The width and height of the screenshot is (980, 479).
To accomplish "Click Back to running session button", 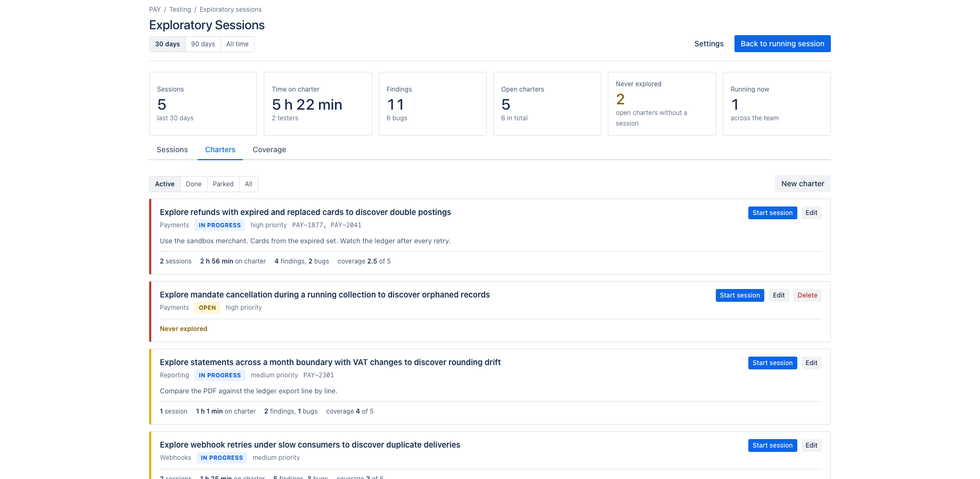I will (782, 44).
